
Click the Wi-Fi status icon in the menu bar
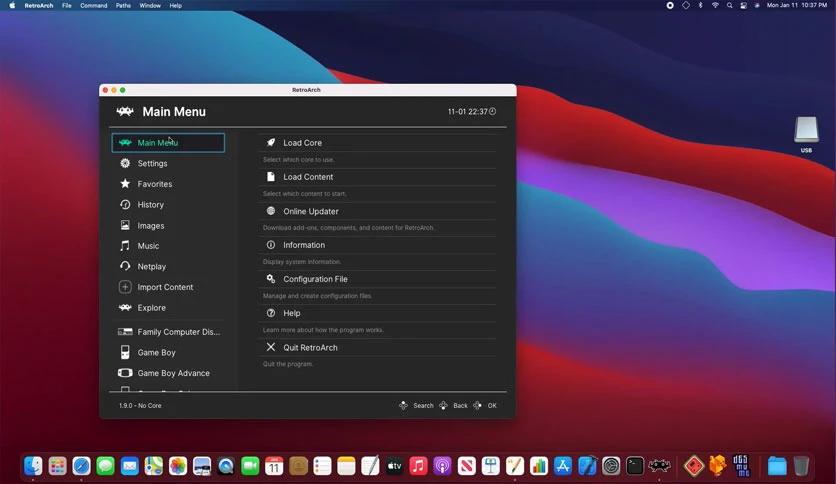(x=715, y=5)
